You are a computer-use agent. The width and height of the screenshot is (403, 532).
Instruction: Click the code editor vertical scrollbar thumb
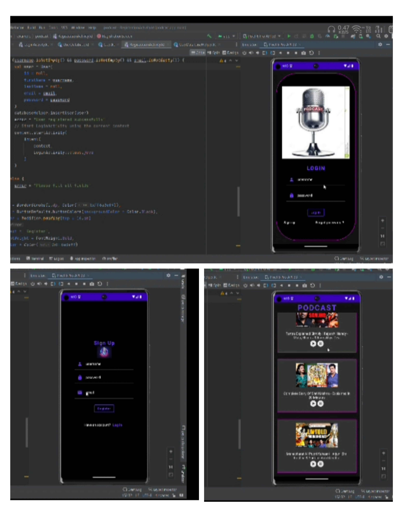point(238,202)
